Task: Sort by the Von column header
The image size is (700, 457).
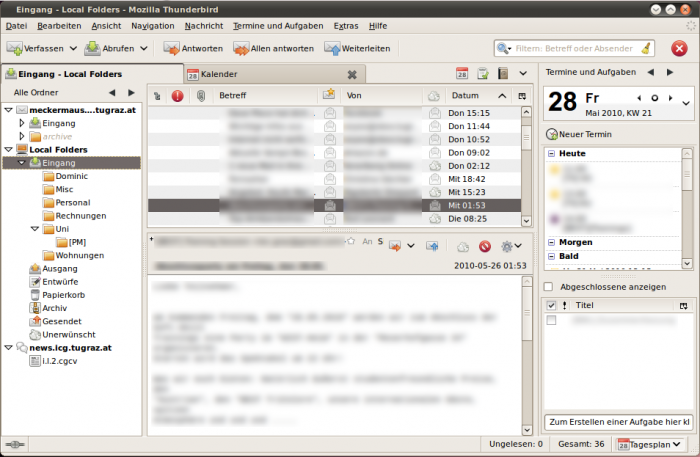Action: [x=382, y=96]
